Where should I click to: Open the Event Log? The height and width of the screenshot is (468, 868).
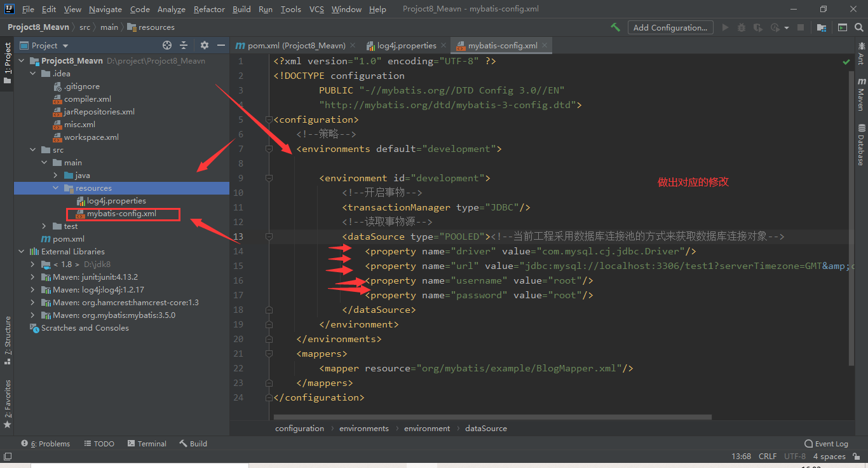click(826, 444)
